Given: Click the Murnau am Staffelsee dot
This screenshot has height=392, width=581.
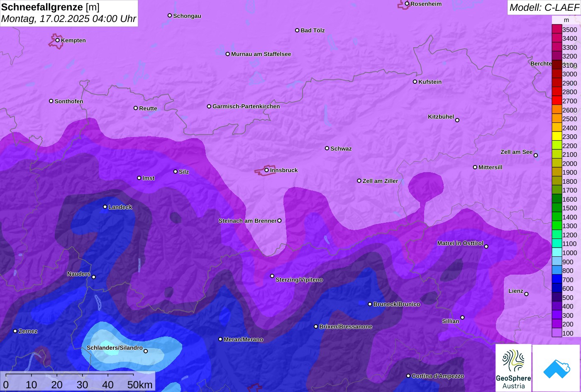Looking at the screenshot, I should (x=228, y=54).
